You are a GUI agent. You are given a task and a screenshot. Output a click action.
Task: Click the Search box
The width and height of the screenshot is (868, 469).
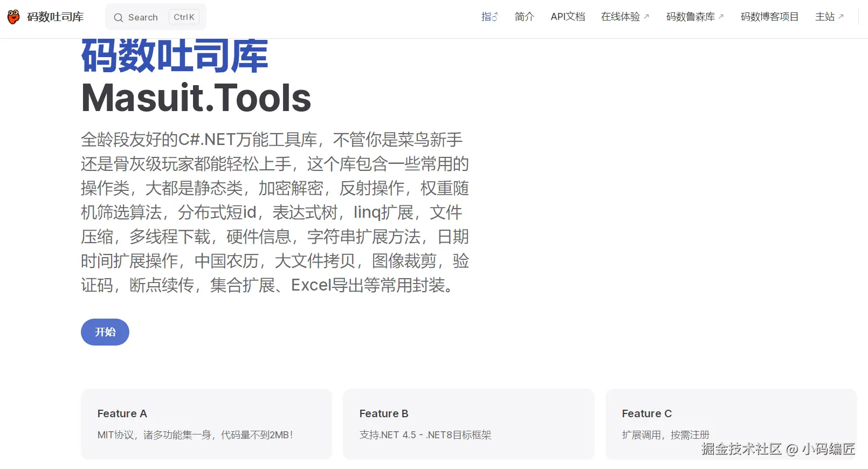click(156, 17)
